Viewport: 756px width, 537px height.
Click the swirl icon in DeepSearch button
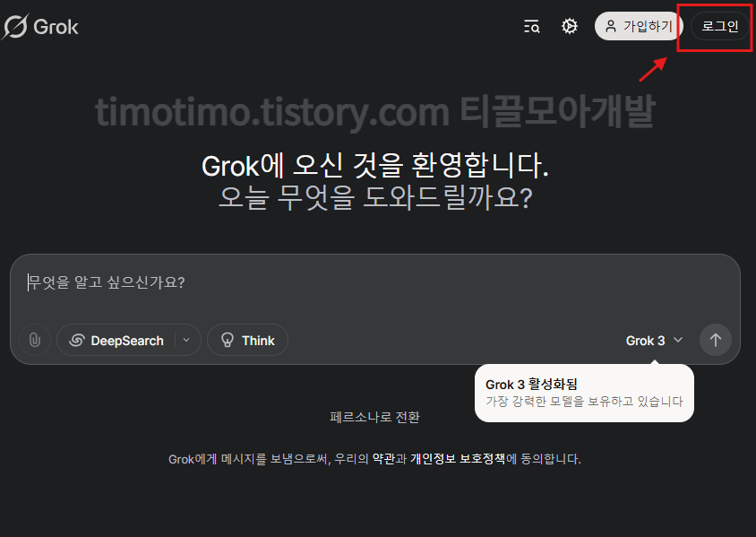pyautogui.click(x=77, y=340)
